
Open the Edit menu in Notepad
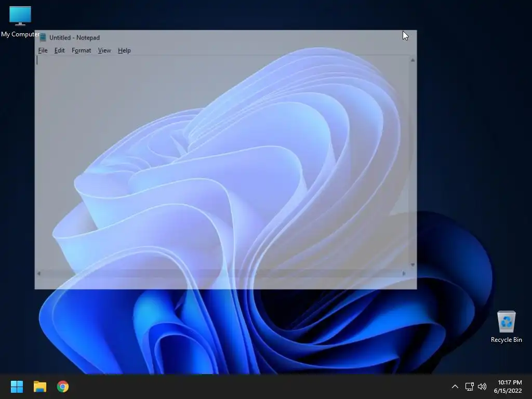click(59, 50)
